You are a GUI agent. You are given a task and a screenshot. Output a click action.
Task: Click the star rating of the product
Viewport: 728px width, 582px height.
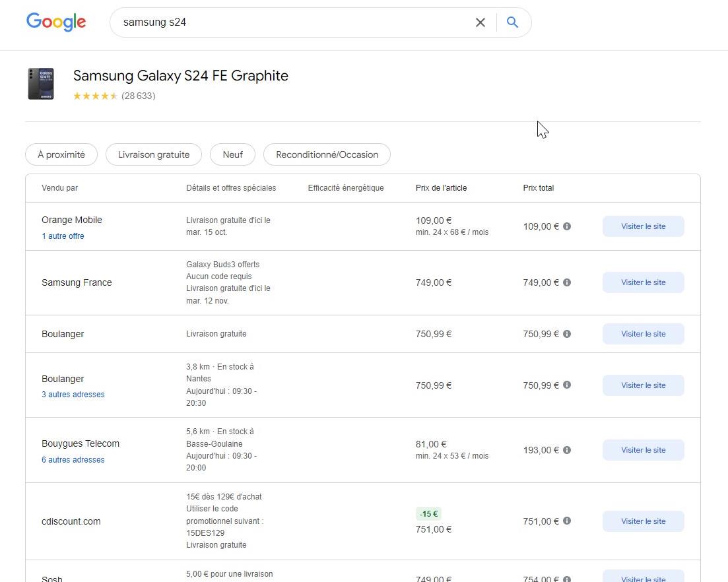[x=95, y=96]
